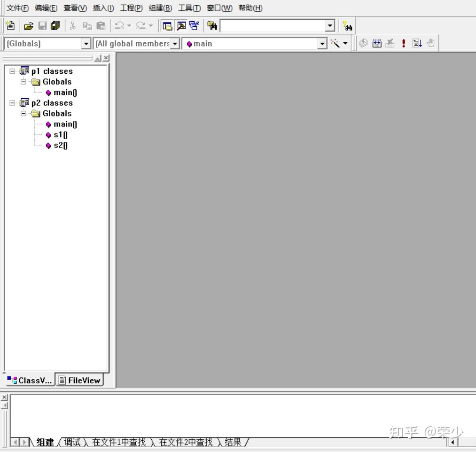Build the project
Image resolution: width=476 pixels, height=452 pixels.
click(376, 43)
